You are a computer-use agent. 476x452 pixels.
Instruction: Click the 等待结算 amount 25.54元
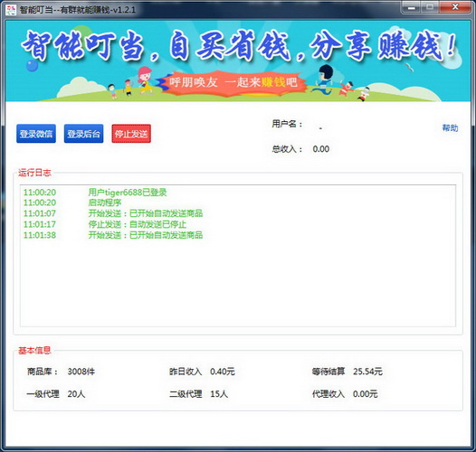[x=367, y=372]
